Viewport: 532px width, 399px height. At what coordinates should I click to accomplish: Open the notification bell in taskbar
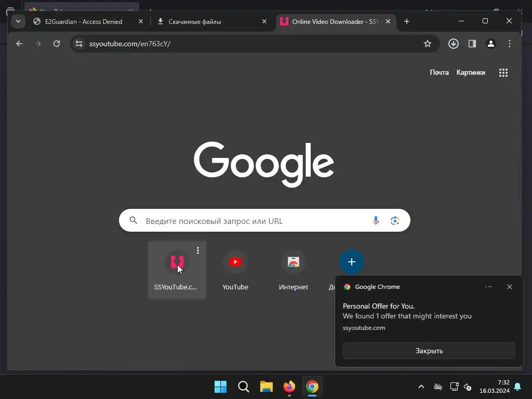[518, 387]
